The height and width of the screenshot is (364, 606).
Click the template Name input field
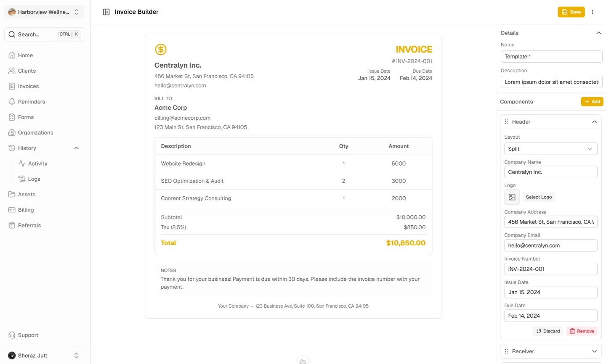click(552, 56)
